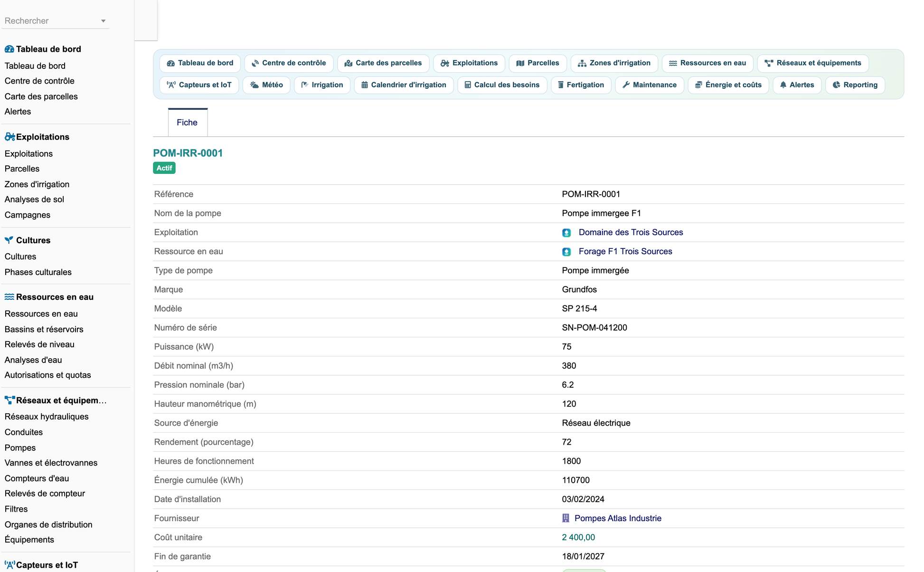Open Réseaux et équipements in top toolbar

[x=813, y=63]
